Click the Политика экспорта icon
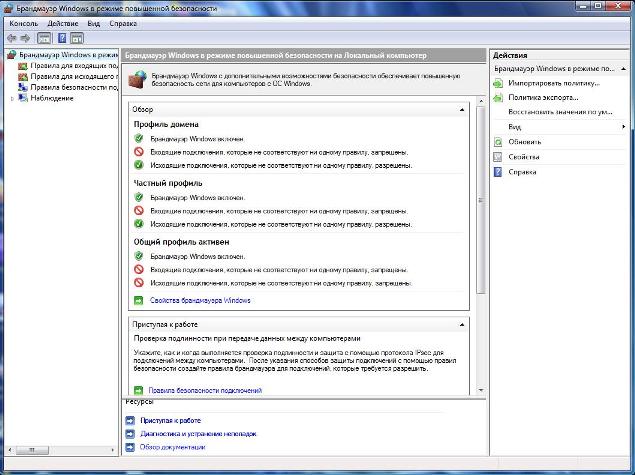The image size is (635, 475). 498,98
